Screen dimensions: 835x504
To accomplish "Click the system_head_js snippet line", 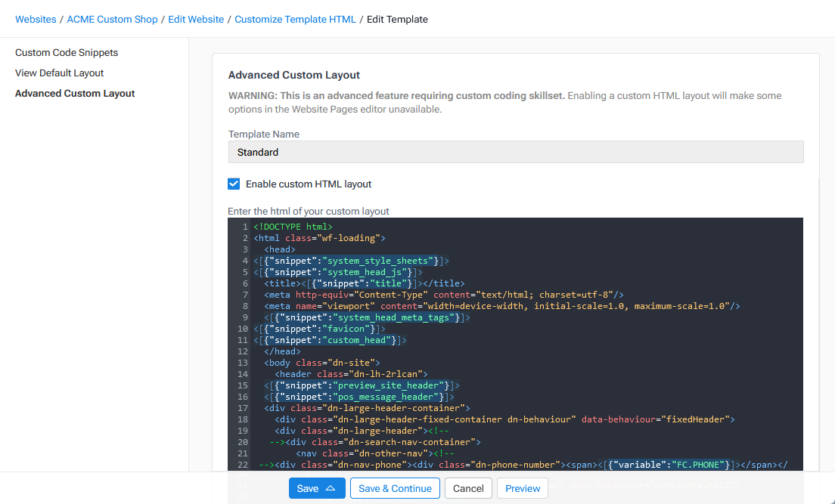I will (x=338, y=272).
